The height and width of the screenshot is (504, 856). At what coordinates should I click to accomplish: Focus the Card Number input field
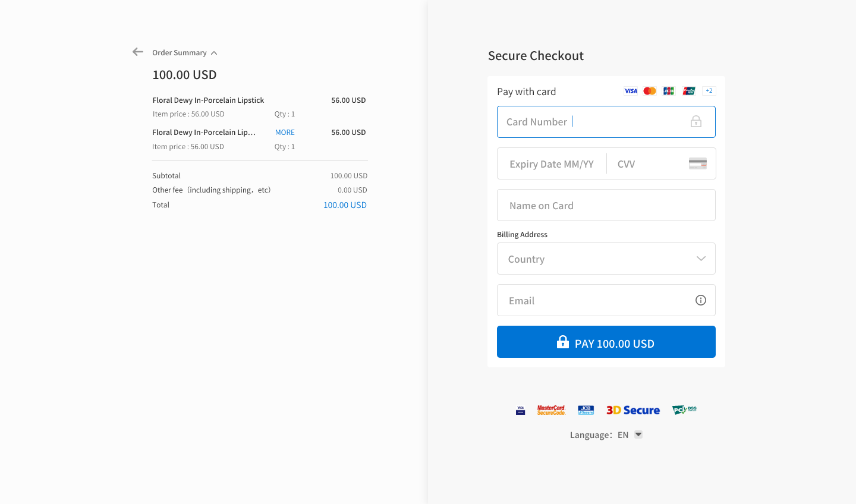pyautogui.click(x=606, y=122)
